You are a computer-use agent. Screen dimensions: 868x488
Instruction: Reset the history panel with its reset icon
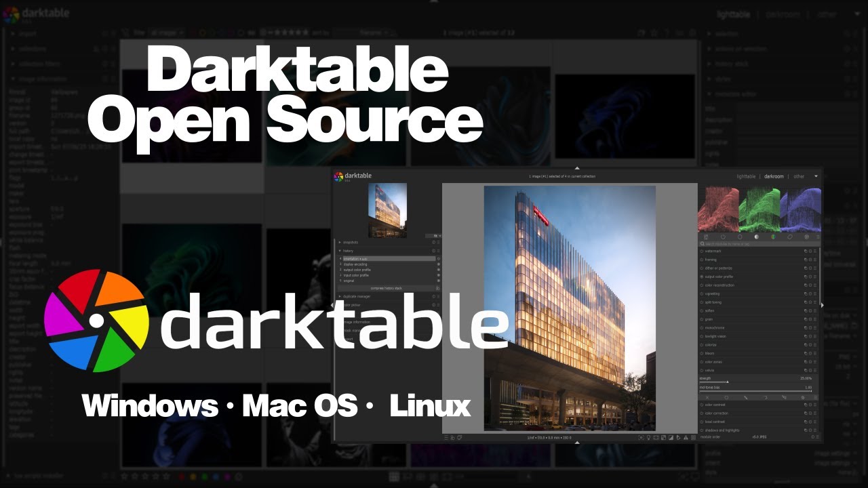[x=433, y=251]
